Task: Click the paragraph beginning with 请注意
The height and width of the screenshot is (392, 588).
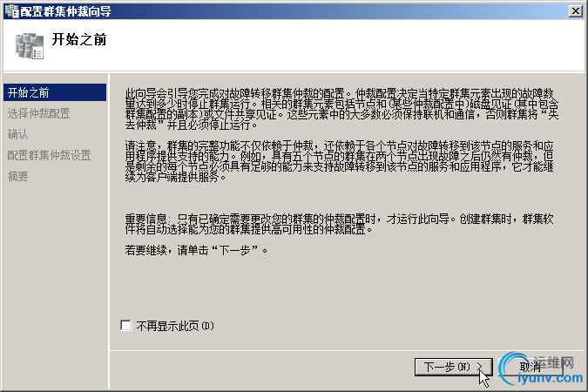Action: pyautogui.click(x=340, y=161)
